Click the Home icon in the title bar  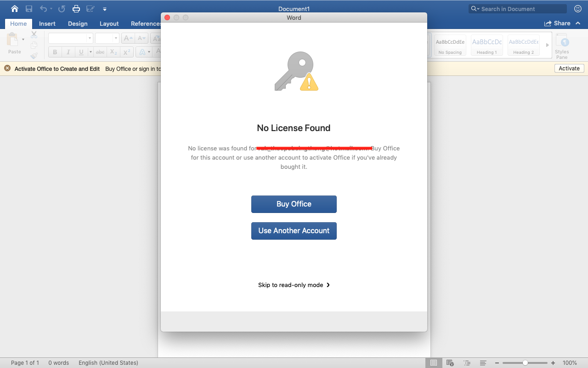pyautogui.click(x=15, y=9)
